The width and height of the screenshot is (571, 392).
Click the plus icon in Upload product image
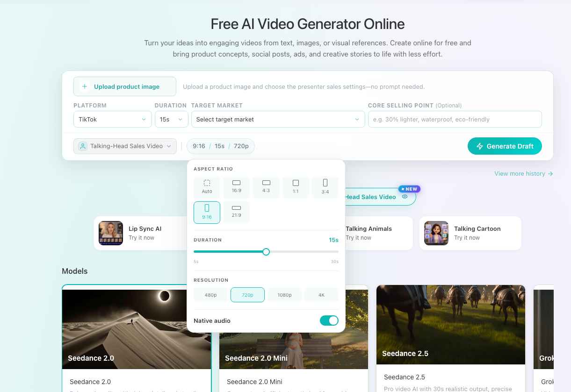[x=85, y=86]
